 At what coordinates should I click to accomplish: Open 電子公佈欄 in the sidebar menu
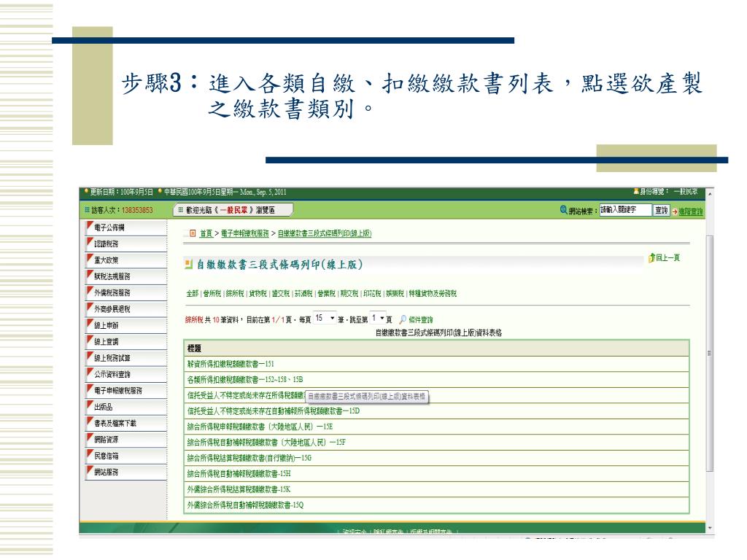point(126,227)
